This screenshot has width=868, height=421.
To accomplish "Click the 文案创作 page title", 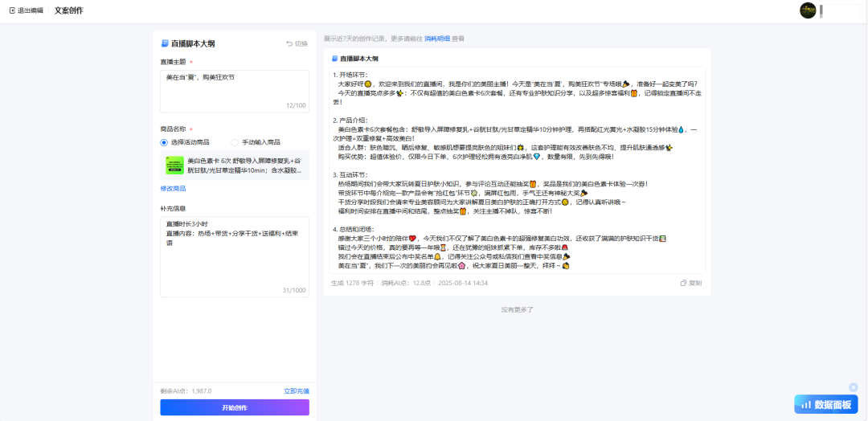I will tap(68, 10).
